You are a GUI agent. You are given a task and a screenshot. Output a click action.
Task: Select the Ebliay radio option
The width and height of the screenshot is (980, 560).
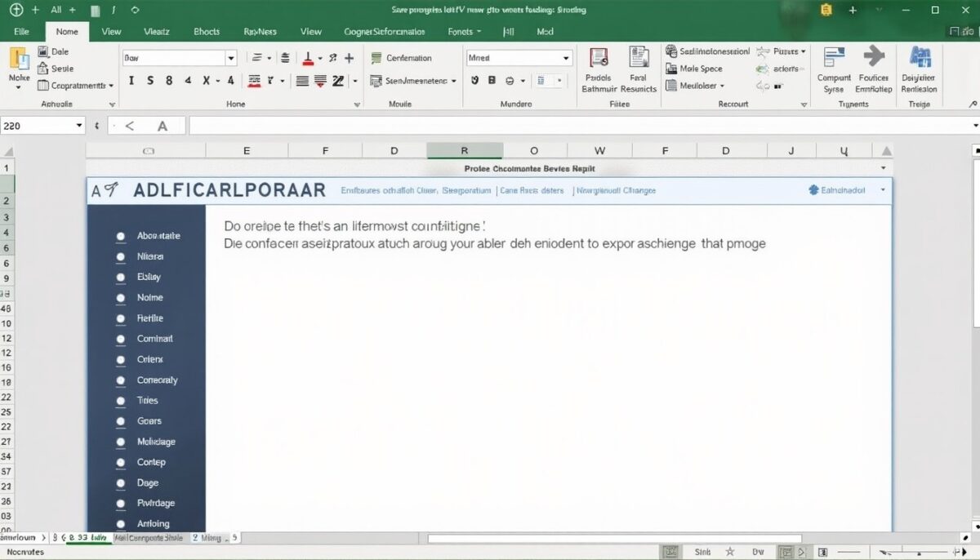click(121, 278)
